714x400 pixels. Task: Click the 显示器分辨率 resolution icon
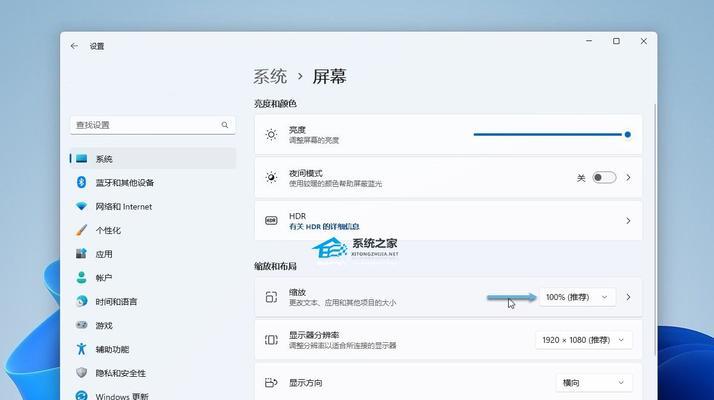point(271,340)
